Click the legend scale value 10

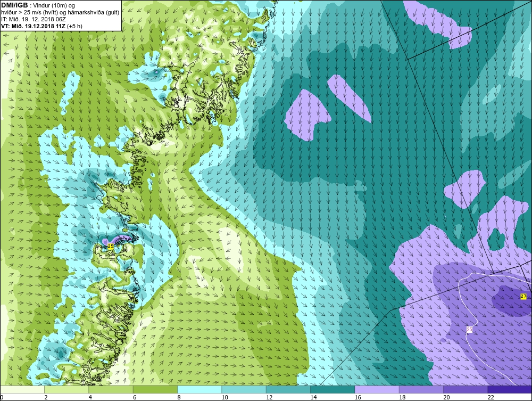(225, 398)
